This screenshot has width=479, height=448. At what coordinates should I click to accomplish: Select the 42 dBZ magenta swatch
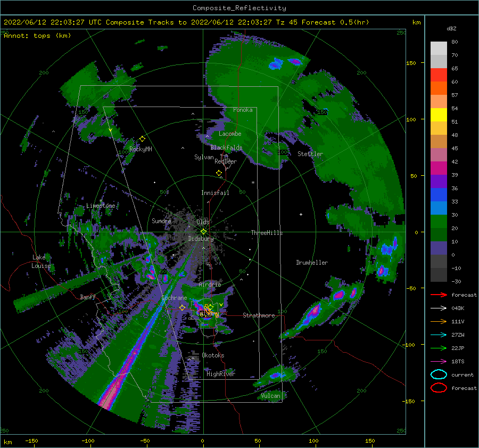[439, 168]
